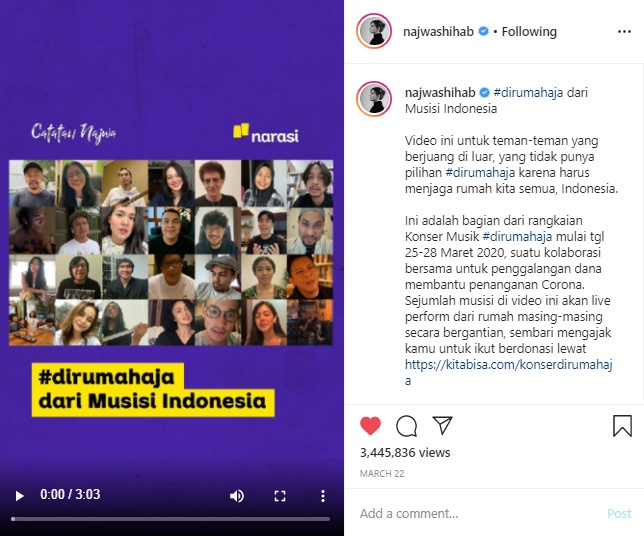Save the post with the bookmark icon
This screenshot has width=644, height=536.
click(622, 426)
